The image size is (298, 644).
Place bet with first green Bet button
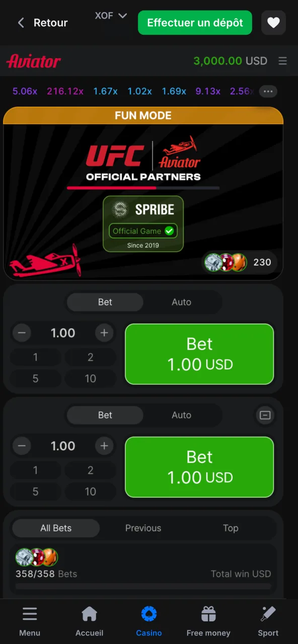tap(199, 354)
